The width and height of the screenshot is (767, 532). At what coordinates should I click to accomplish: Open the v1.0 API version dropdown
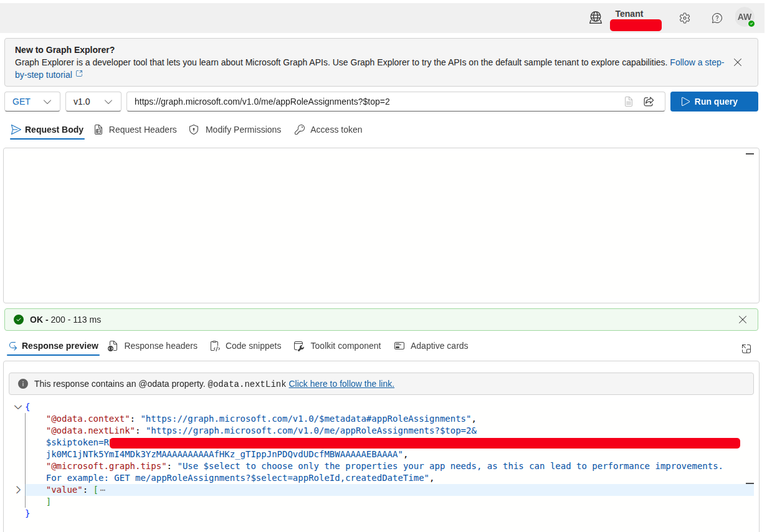click(93, 102)
